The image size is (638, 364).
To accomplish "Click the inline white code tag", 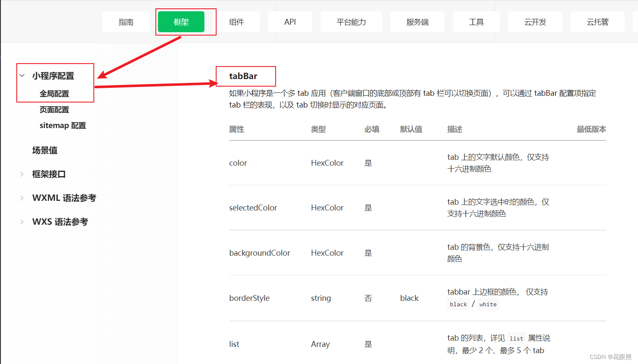I will coord(488,305).
